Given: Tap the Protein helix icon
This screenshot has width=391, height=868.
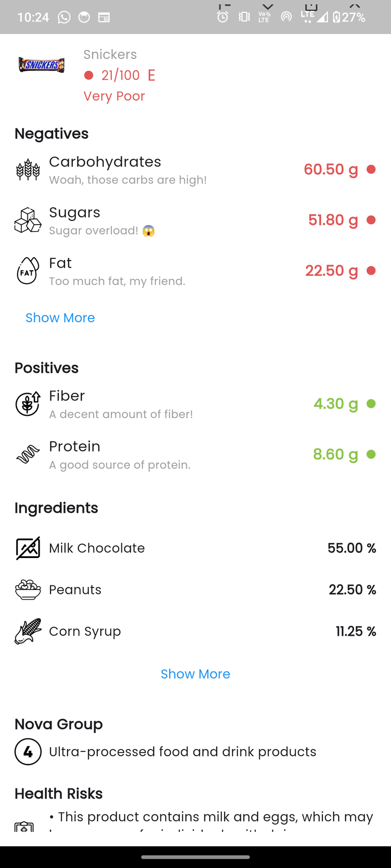Looking at the screenshot, I should click(28, 454).
